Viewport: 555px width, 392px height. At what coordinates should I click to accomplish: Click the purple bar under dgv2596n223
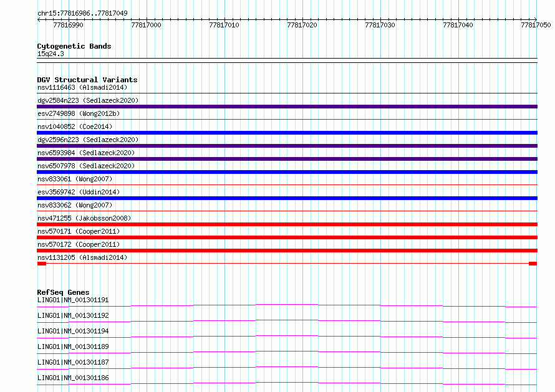point(287,146)
